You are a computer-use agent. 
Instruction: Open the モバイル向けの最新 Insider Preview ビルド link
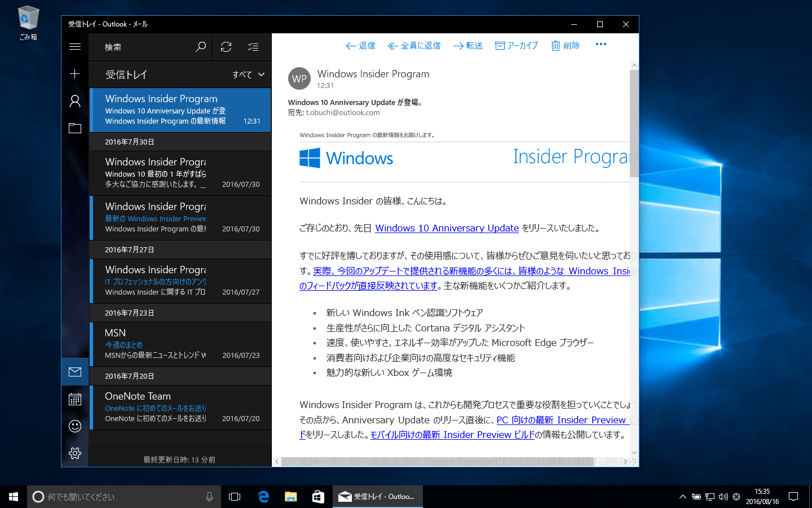click(452, 435)
